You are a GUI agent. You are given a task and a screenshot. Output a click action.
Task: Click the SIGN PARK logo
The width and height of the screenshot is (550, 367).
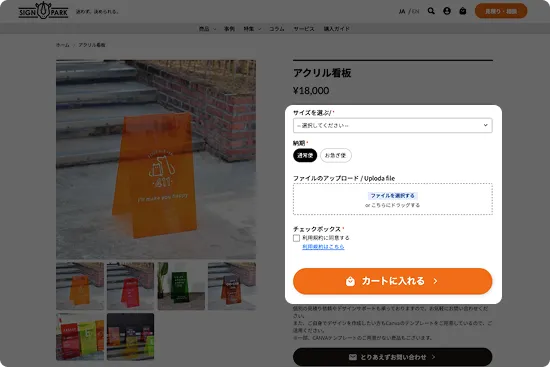pos(43,11)
